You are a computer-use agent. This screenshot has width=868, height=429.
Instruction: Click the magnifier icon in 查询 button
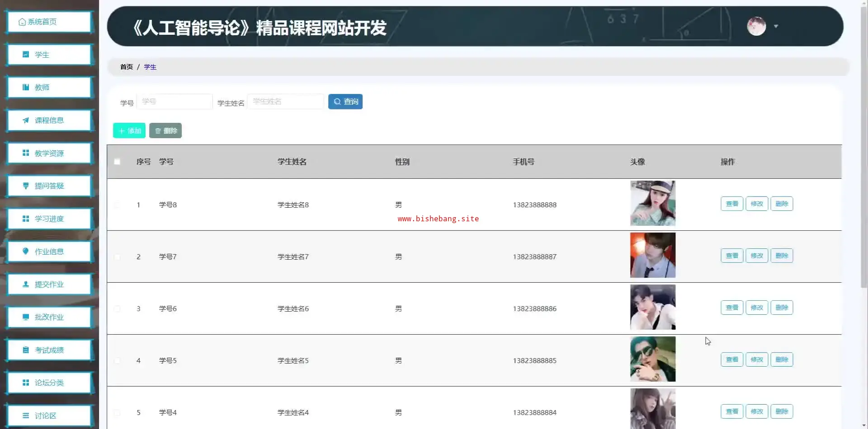coord(337,102)
